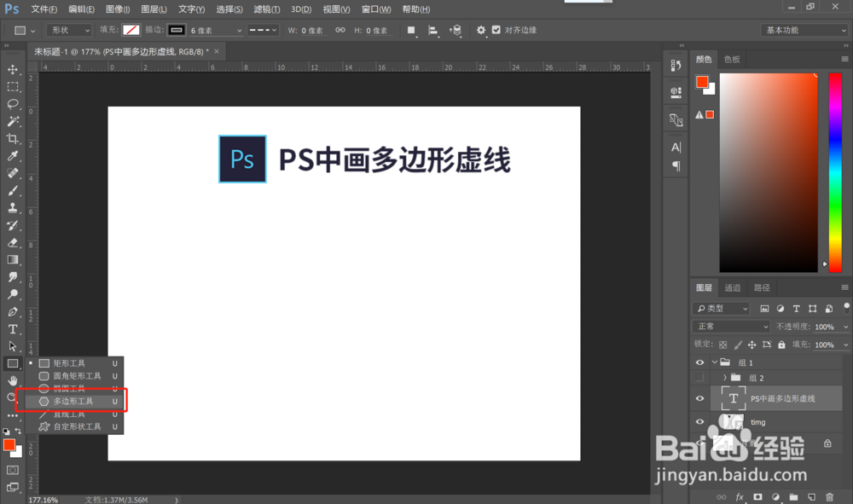Collapse group 组 1 in Layers panel
This screenshot has width=853, height=504.
pyautogui.click(x=715, y=362)
